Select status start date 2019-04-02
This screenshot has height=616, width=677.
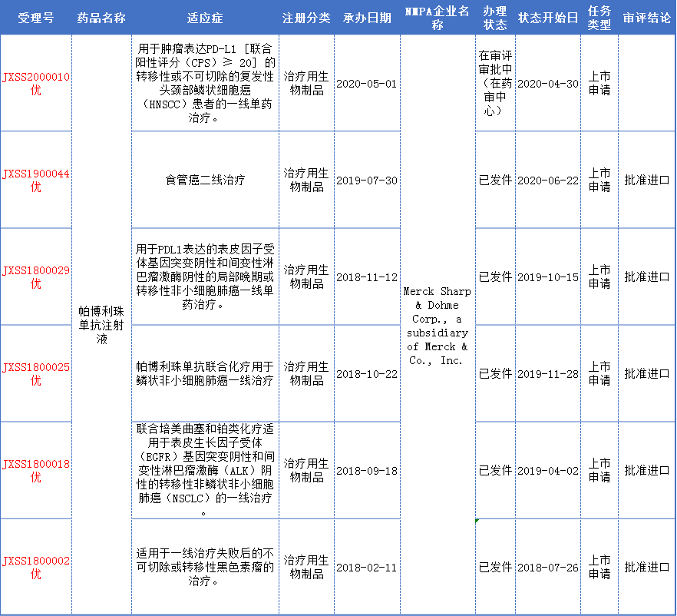(x=548, y=470)
